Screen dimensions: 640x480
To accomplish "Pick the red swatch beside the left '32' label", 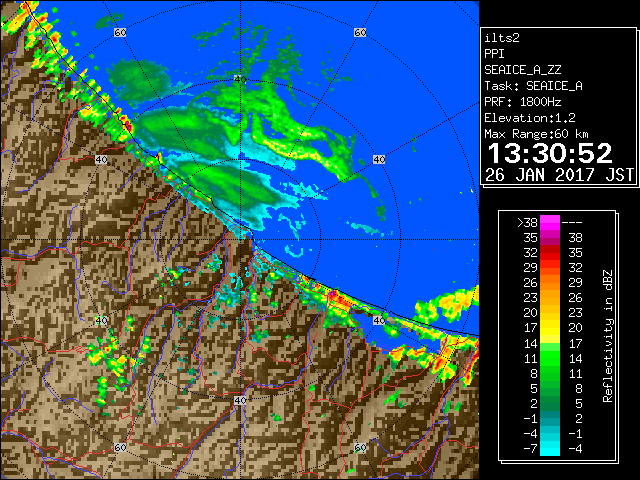I will click(550, 253).
